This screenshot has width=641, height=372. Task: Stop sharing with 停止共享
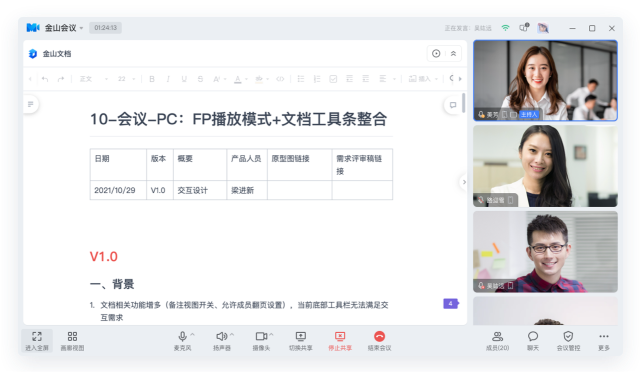(340, 341)
